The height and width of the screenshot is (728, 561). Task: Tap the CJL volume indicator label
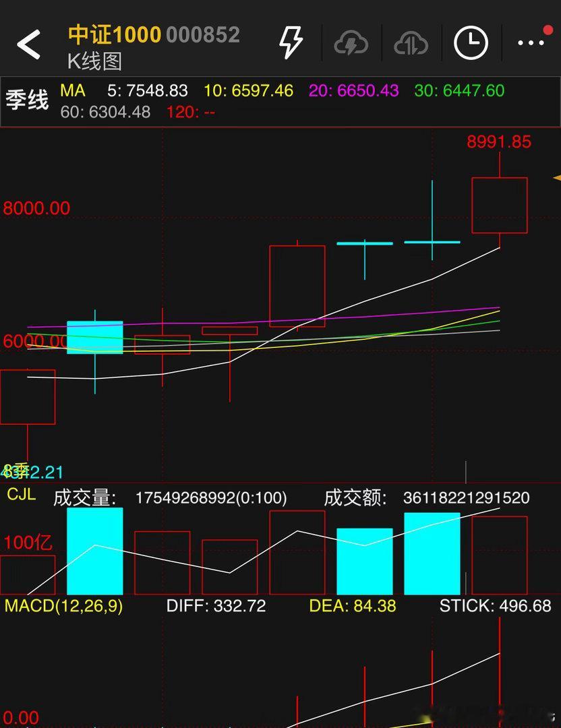(21, 493)
